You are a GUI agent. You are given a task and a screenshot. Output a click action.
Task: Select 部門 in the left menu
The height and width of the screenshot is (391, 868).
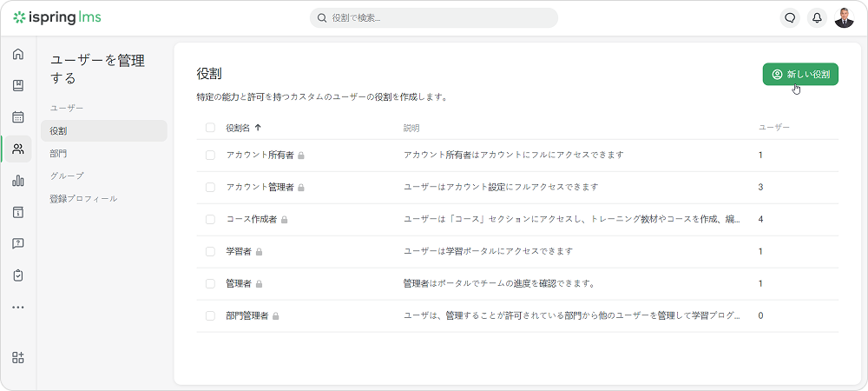tap(58, 153)
